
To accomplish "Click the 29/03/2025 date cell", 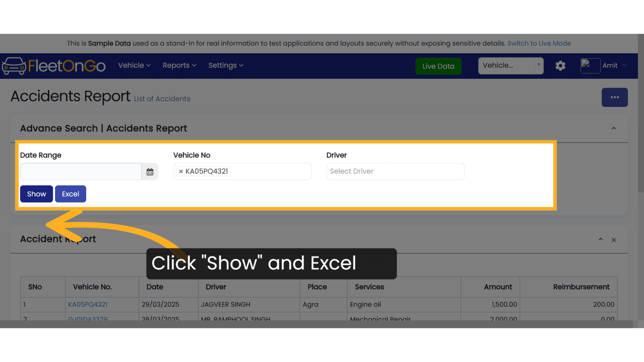I will pyautogui.click(x=168, y=304).
